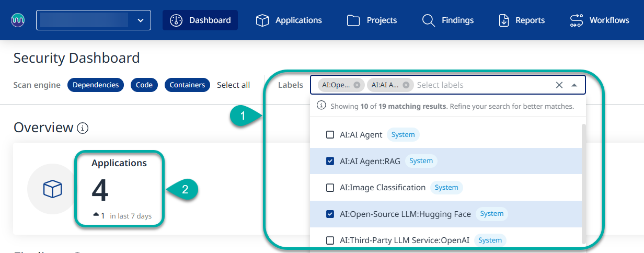Uncheck AI:Open-Source LLM:Hugging Face checkbox
Screen dimensions: 644x253
(x=330, y=214)
